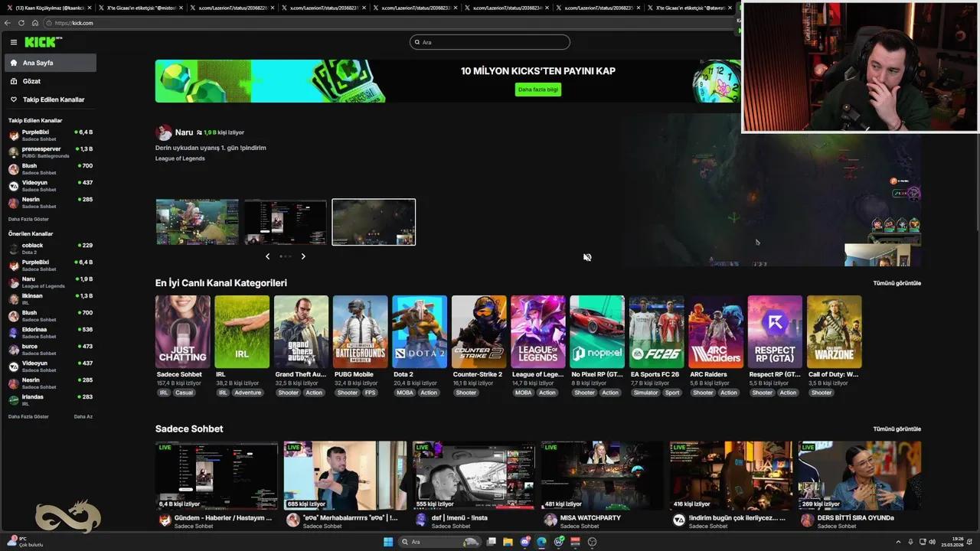Screen dimensions: 980x551
Task: Select second featured carousel thumbnail
Action: point(286,222)
